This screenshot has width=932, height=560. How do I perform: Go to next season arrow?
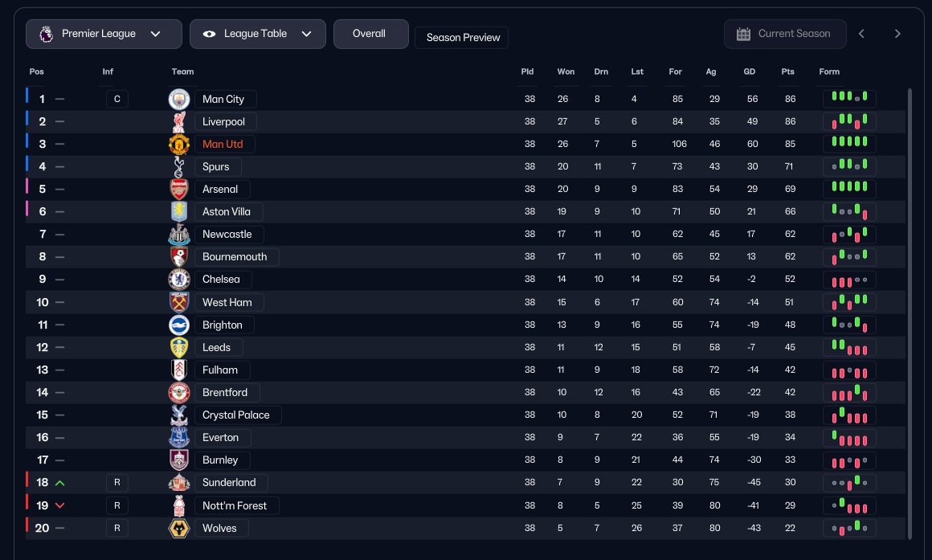click(897, 34)
